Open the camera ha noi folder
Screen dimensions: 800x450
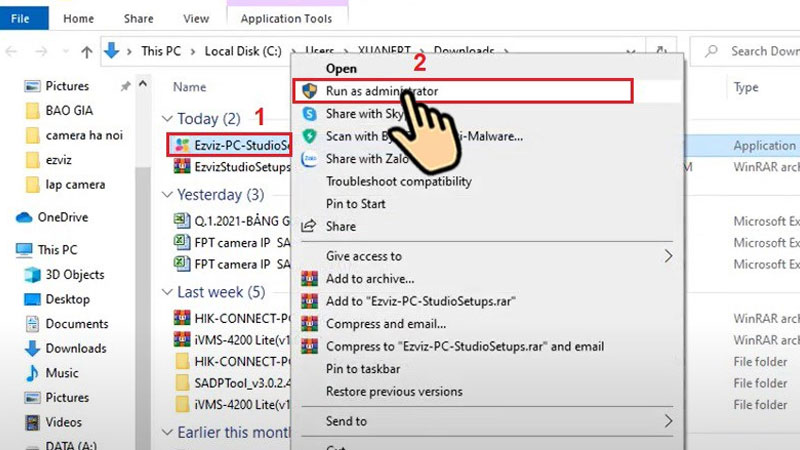84,135
